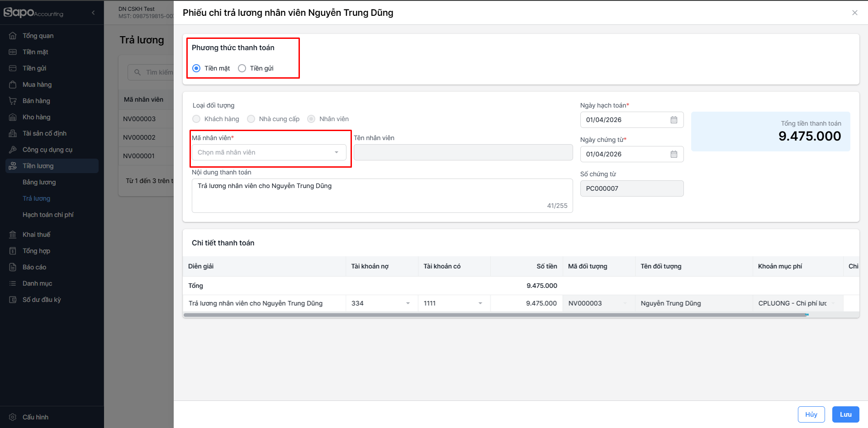The image size is (868, 428).
Task: Open the Mã nhân viên dropdown
Action: pyautogui.click(x=269, y=152)
